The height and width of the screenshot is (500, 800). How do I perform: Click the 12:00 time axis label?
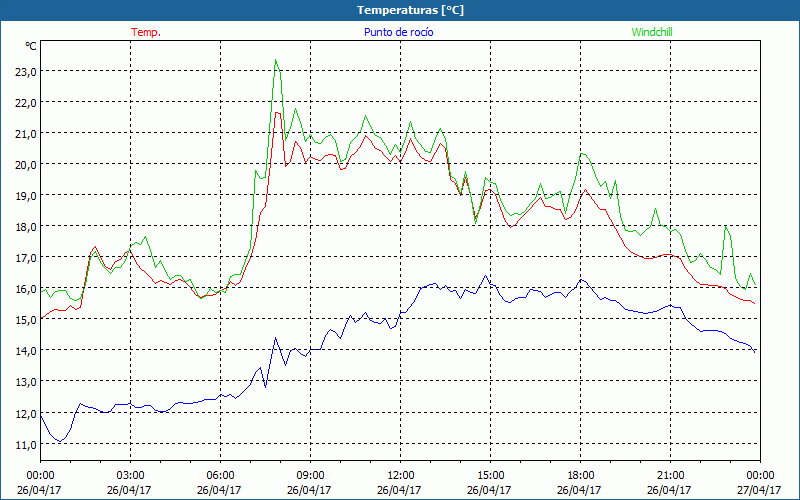click(x=401, y=474)
